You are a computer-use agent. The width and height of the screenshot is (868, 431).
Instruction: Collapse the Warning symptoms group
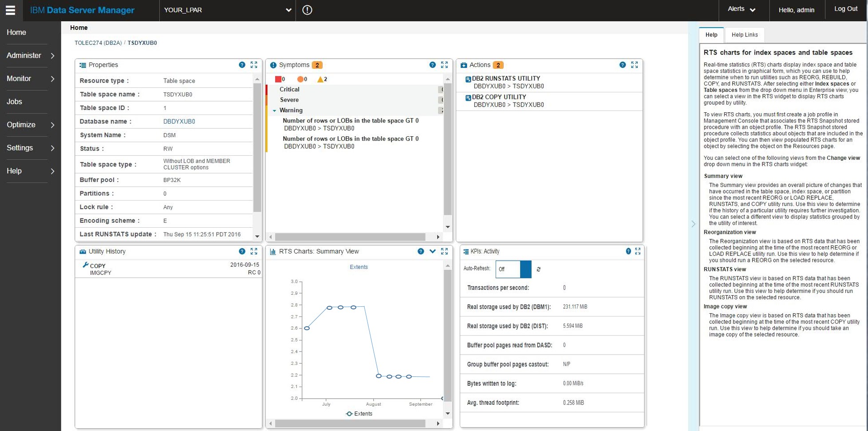coord(274,111)
